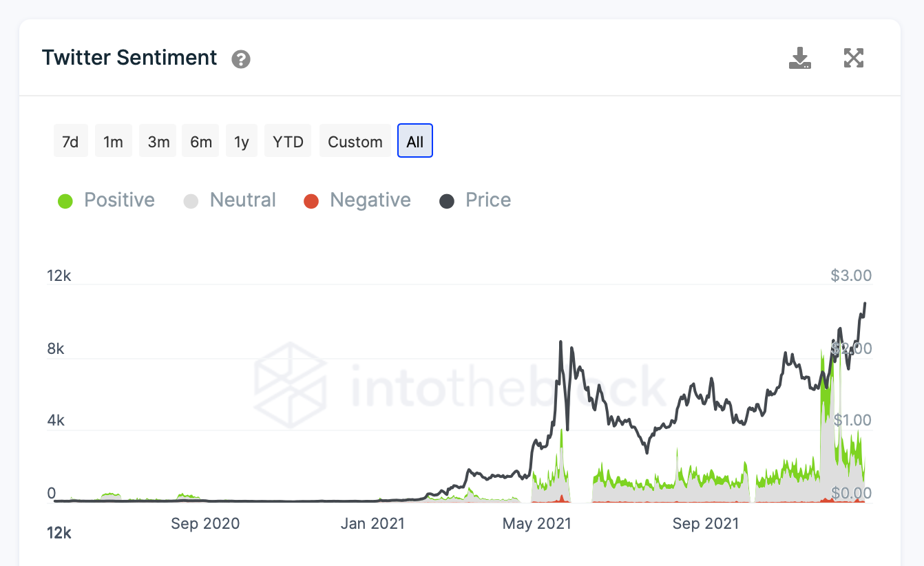This screenshot has width=924, height=566.
Task: Select the 1m time range
Action: coord(113,141)
